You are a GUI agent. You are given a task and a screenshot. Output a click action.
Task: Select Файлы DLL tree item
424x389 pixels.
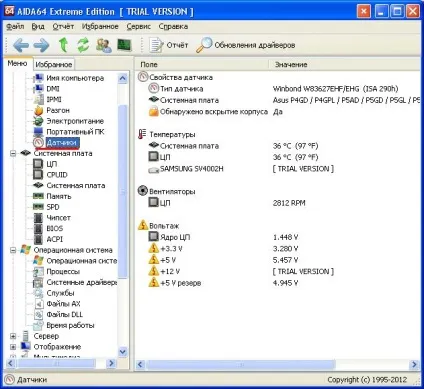pos(65,314)
